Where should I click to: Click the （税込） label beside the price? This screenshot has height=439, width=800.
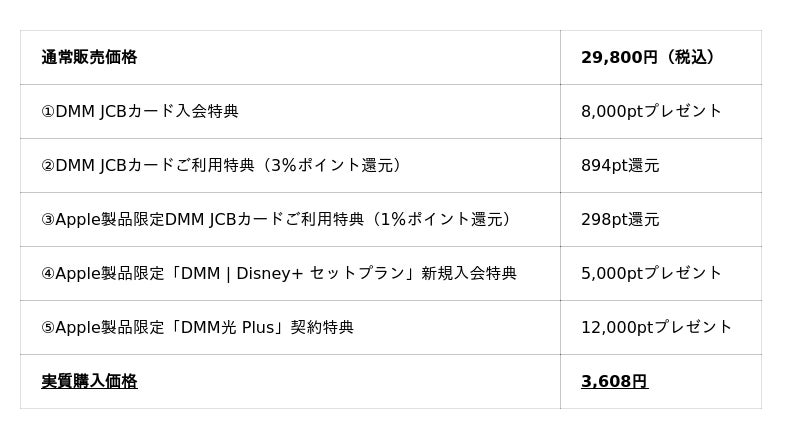point(690,58)
